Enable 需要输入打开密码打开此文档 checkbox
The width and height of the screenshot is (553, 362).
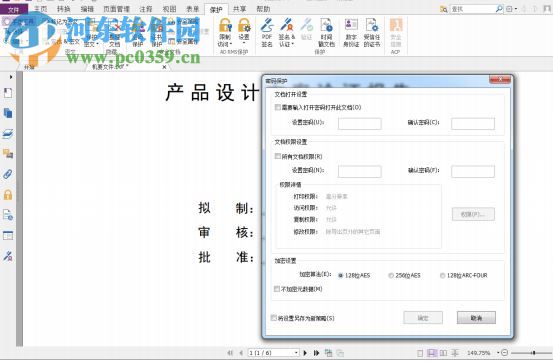[x=278, y=107]
